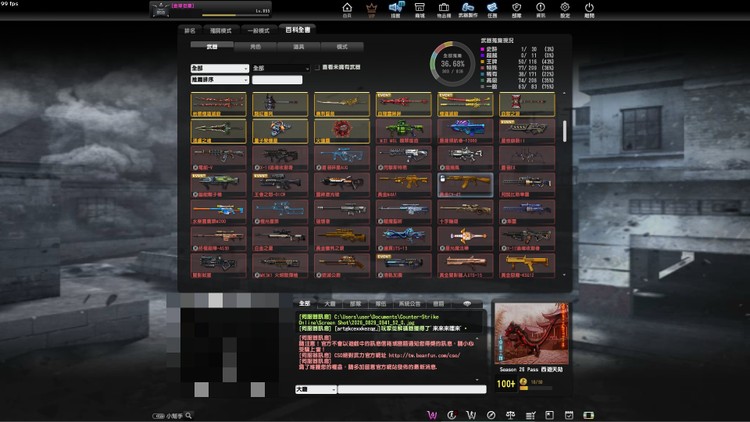750x422 pixels.
Task: Click the season pass progress bar
Action: click(x=535, y=388)
